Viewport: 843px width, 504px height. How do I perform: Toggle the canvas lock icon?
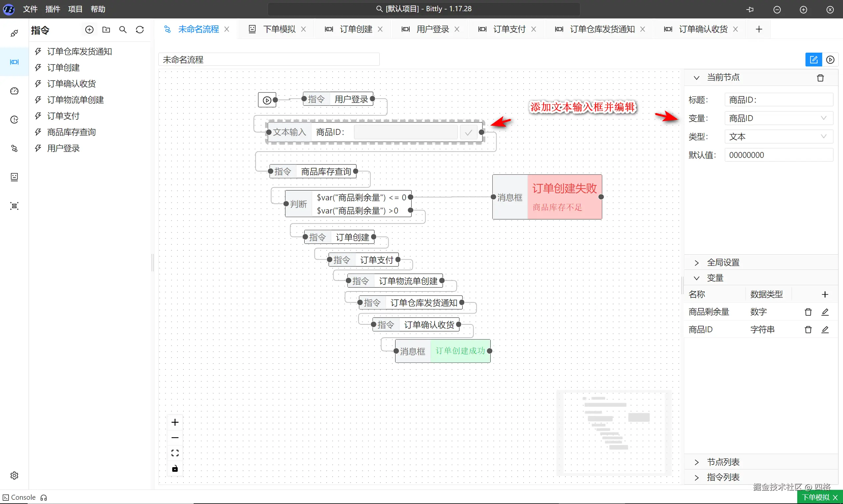point(175,469)
